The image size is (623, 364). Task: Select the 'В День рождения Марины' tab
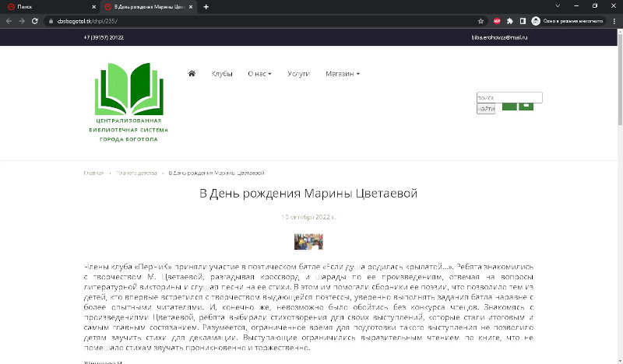149,7
